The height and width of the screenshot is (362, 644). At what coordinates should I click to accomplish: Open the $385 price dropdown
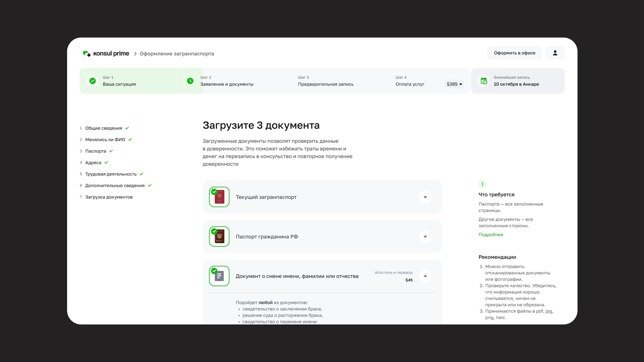pyautogui.click(x=454, y=84)
